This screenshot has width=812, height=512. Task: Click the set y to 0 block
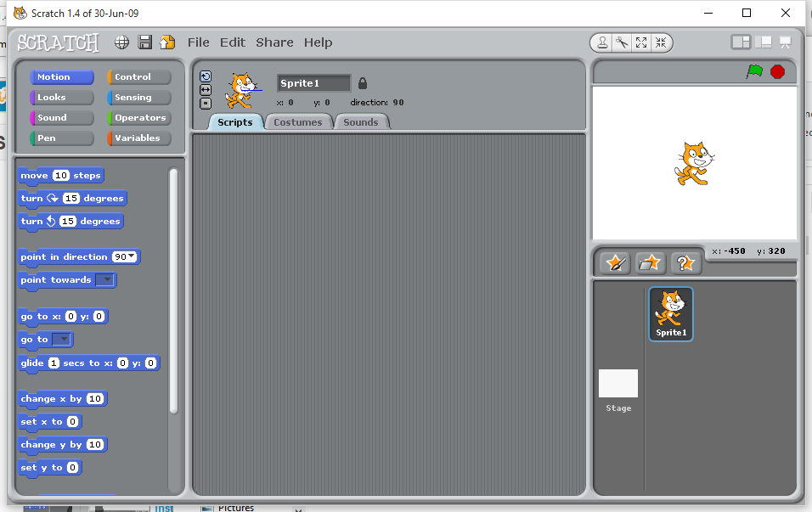tap(50, 468)
